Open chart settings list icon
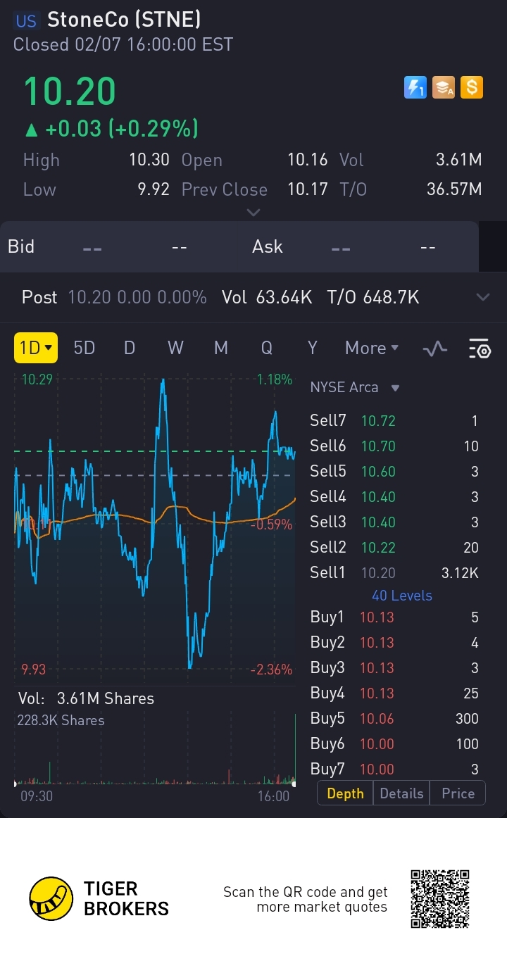This screenshot has height=980, width=507. pyautogui.click(x=479, y=348)
